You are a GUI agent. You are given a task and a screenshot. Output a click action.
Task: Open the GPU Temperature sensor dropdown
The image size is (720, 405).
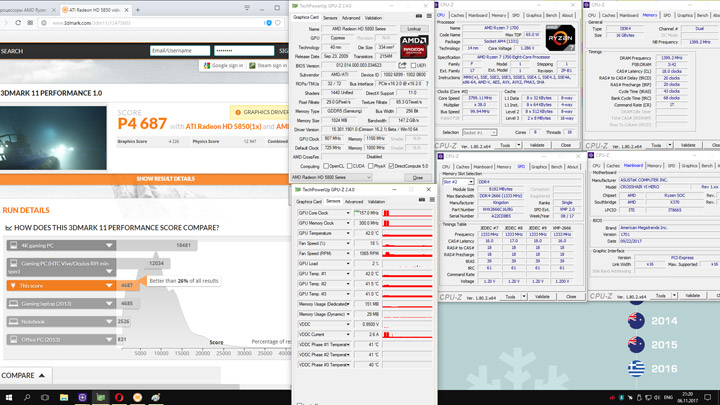348,233
